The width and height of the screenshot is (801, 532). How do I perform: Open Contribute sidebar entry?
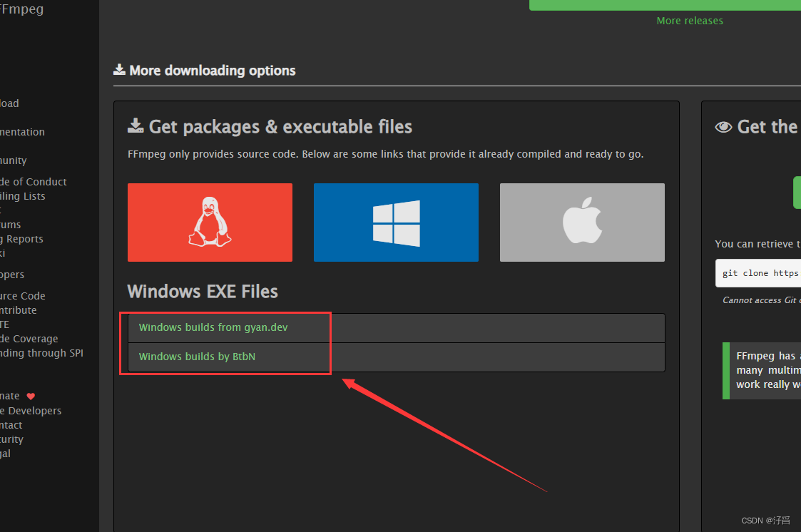point(19,310)
